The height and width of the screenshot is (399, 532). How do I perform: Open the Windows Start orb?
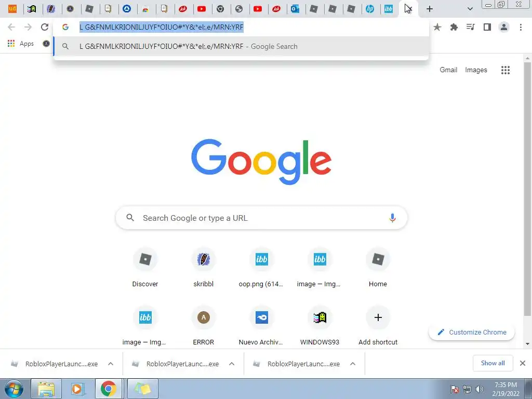coord(14,389)
